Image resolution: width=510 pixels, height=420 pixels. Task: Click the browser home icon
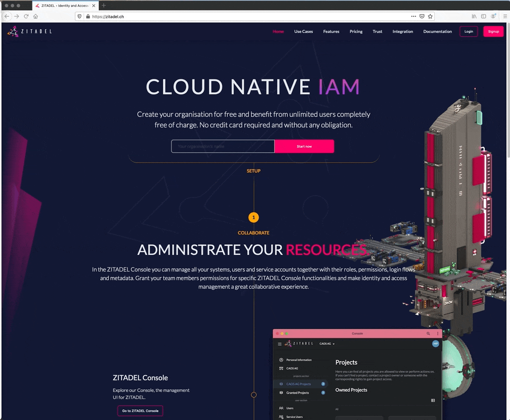click(x=36, y=16)
